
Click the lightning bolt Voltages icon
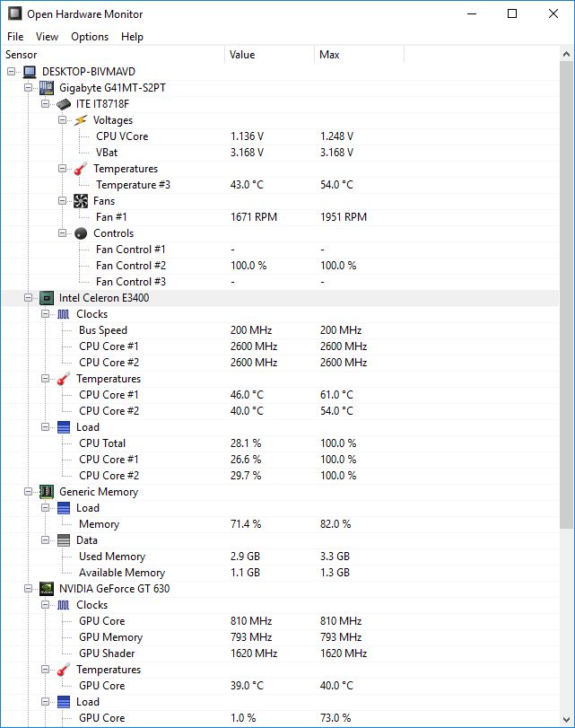pos(81,120)
